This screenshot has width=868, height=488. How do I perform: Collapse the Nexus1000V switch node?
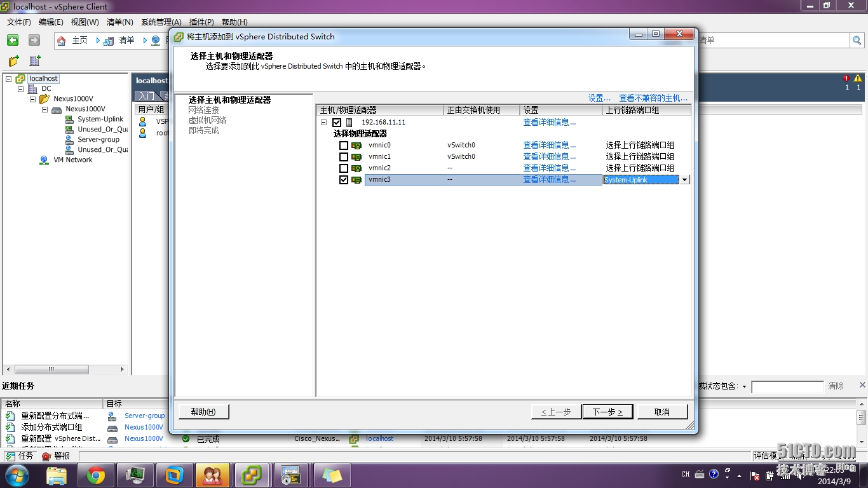point(44,109)
